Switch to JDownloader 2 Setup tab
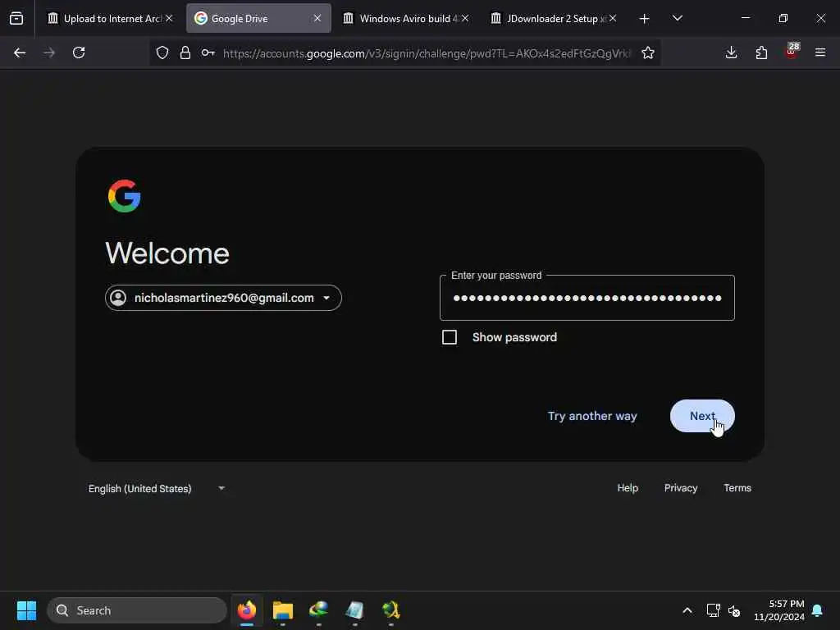This screenshot has width=840, height=630. pyautogui.click(x=554, y=18)
